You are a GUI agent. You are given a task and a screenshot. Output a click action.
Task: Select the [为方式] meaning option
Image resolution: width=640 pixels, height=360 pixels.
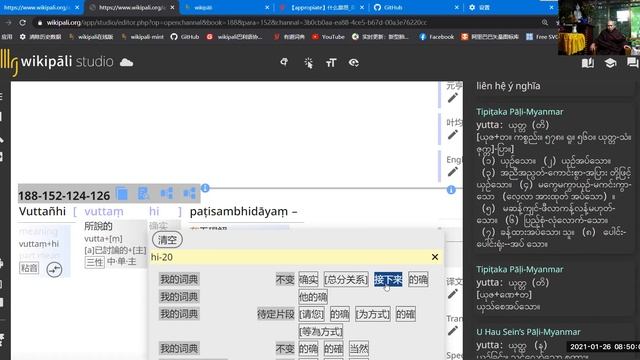(373, 314)
